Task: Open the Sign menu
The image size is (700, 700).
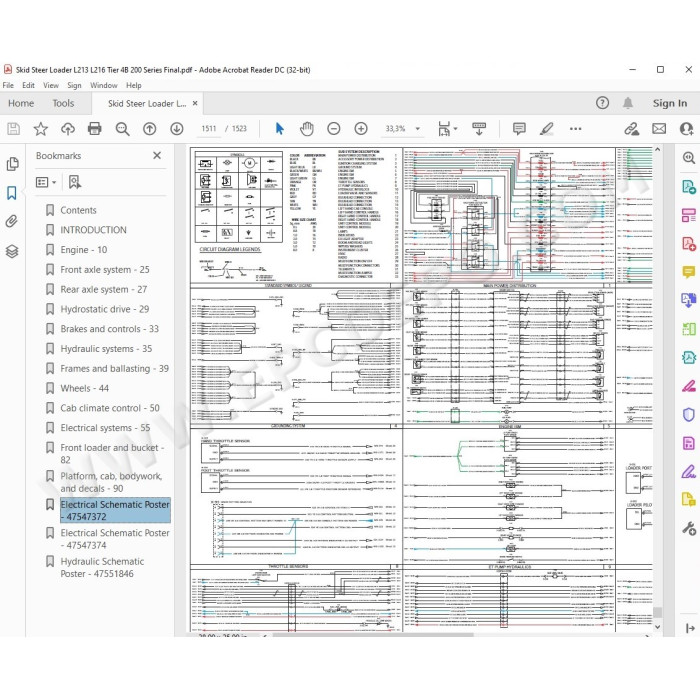Action: (x=74, y=85)
